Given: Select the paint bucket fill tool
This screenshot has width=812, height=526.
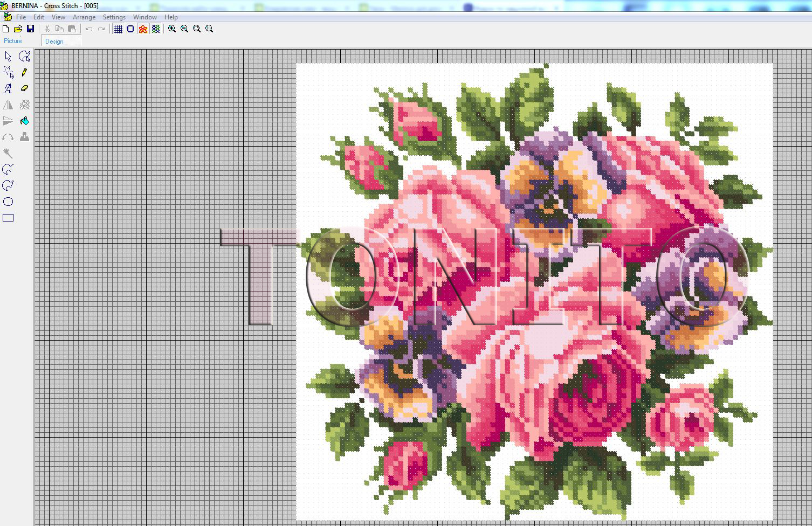Looking at the screenshot, I should pyautogui.click(x=24, y=121).
